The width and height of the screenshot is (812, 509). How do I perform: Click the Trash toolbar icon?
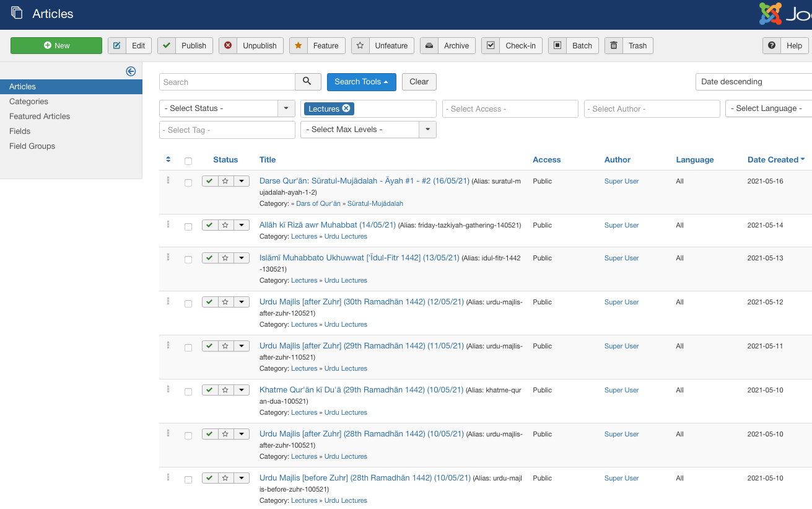(x=614, y=45)
